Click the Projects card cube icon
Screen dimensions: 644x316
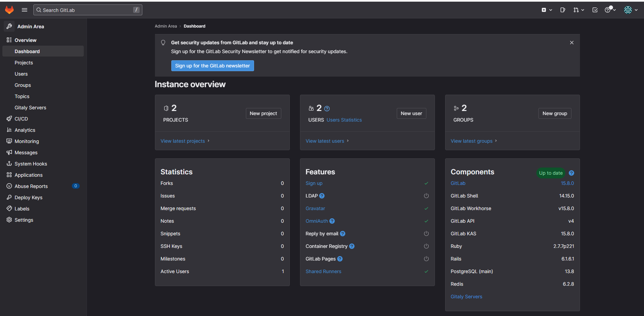[166, 108]
